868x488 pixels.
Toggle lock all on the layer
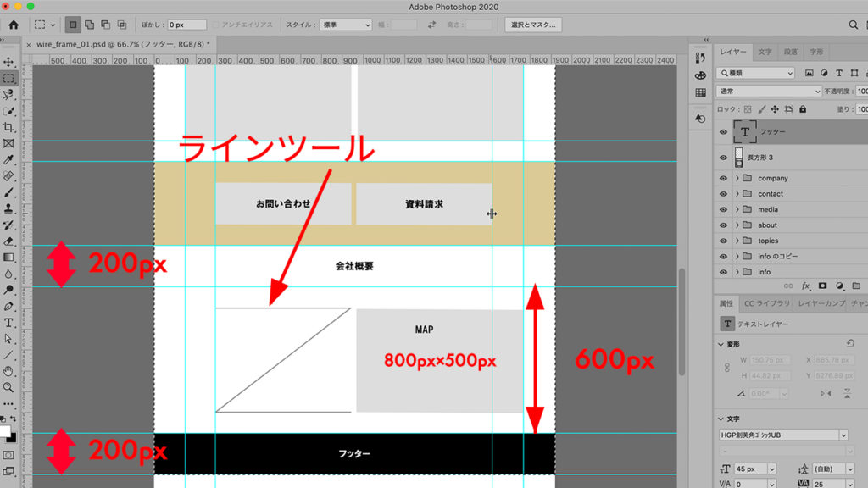pos(803,109)
